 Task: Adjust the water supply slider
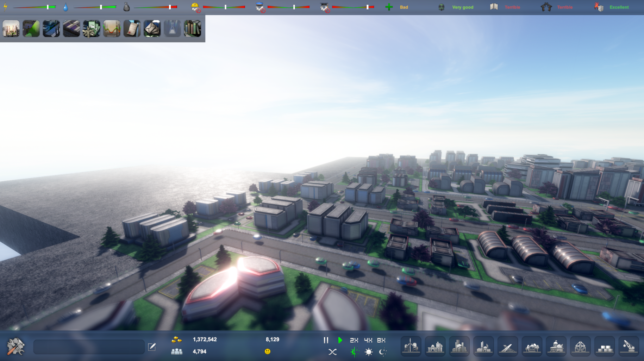95,7
